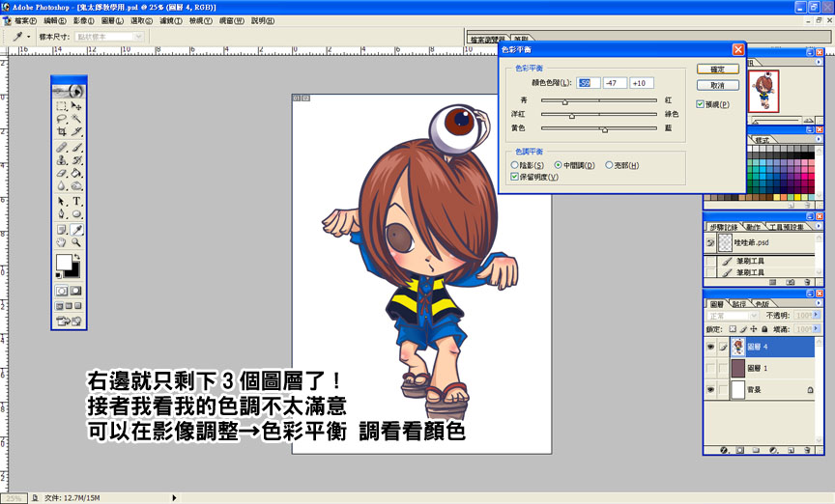The image size is (835, 504).
Task: Select the Ellipse shape tool
Action: [76, 214]
